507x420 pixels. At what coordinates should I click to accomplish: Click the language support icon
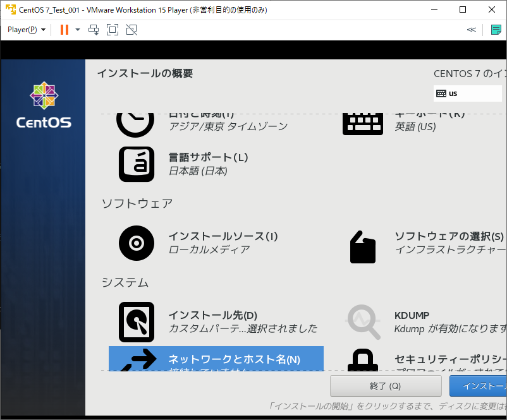click(137, 164)
